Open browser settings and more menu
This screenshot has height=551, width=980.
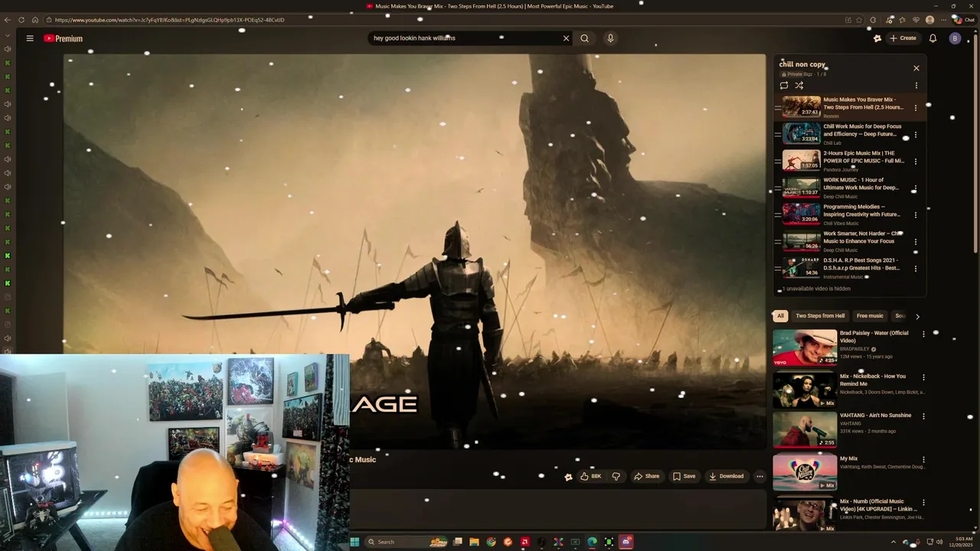942,20
